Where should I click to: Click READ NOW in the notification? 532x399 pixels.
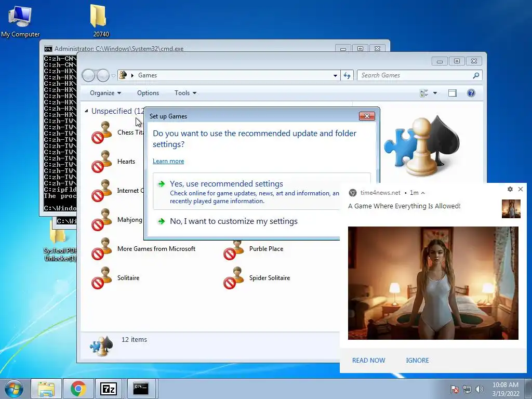368,361
